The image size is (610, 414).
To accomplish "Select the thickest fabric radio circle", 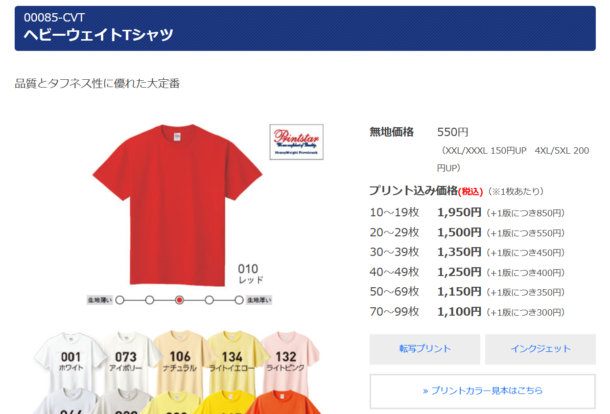I will click(239, 300).
